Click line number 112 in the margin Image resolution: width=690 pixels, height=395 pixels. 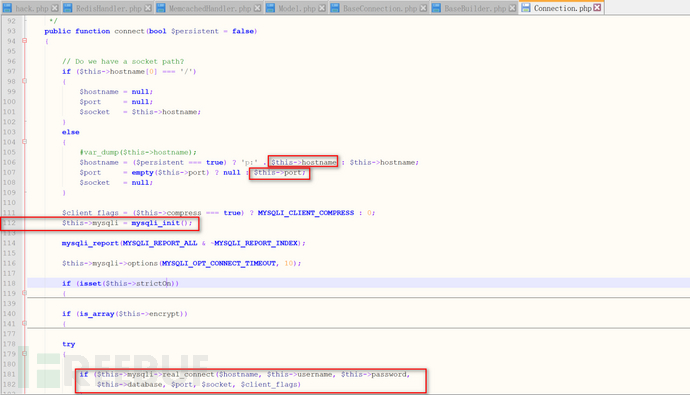click(x=9, y=223)
